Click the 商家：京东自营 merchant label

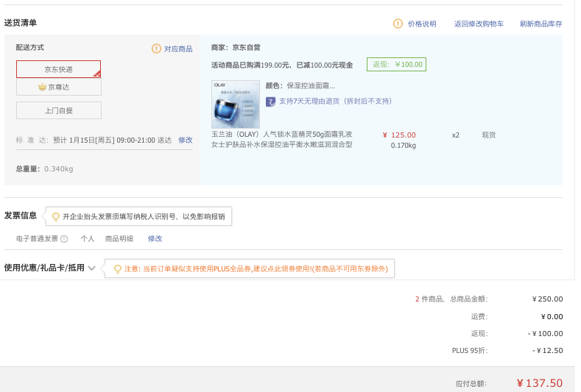(236, 47)
